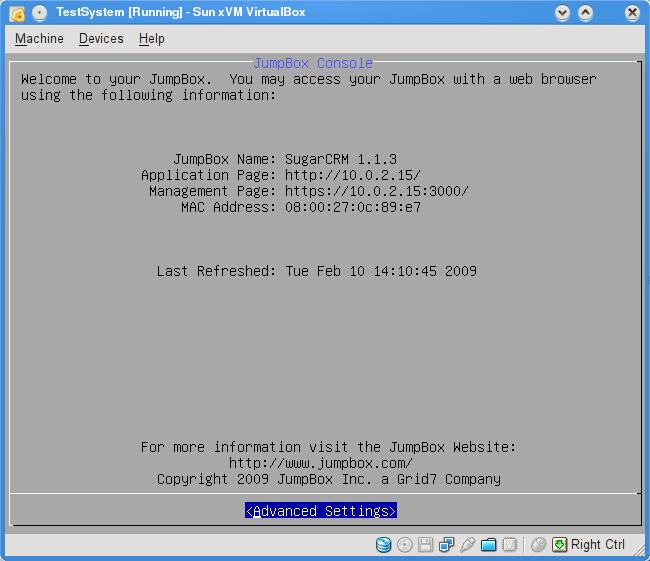Click the CD/DVD drive status icon
The height and width of the screenshot is (561, 650).
pos(405,544)
